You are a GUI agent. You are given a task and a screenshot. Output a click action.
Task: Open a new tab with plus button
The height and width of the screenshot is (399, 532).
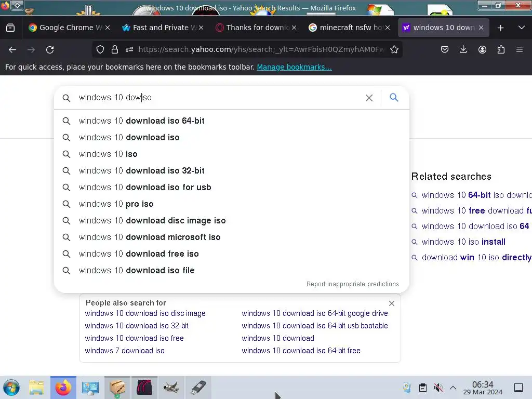500,28
